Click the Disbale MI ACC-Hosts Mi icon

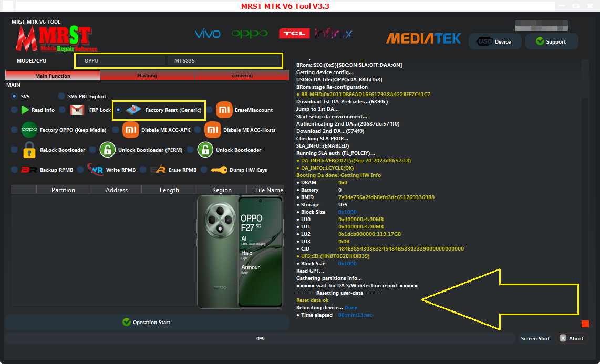tap(212, 130)
